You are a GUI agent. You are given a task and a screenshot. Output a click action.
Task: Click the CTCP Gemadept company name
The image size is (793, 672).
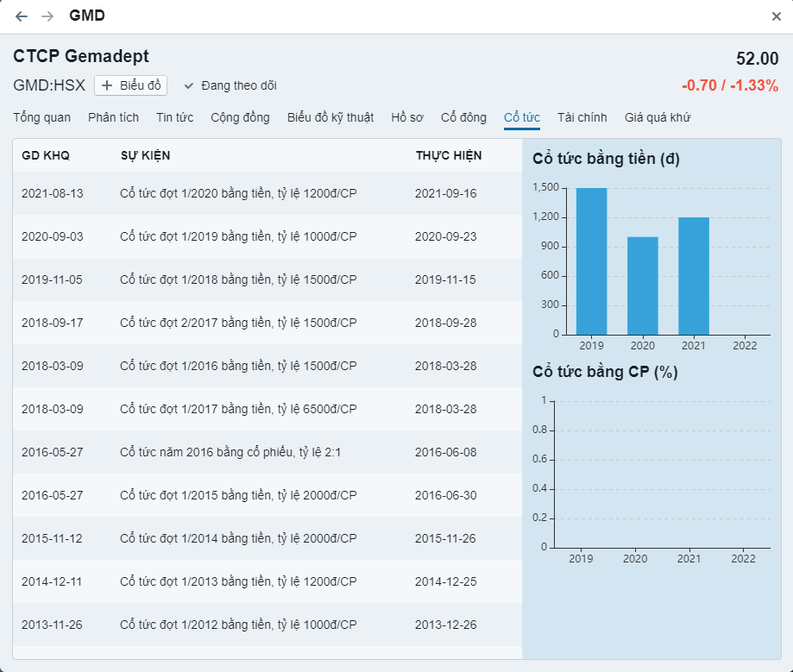tap(81, 56)
